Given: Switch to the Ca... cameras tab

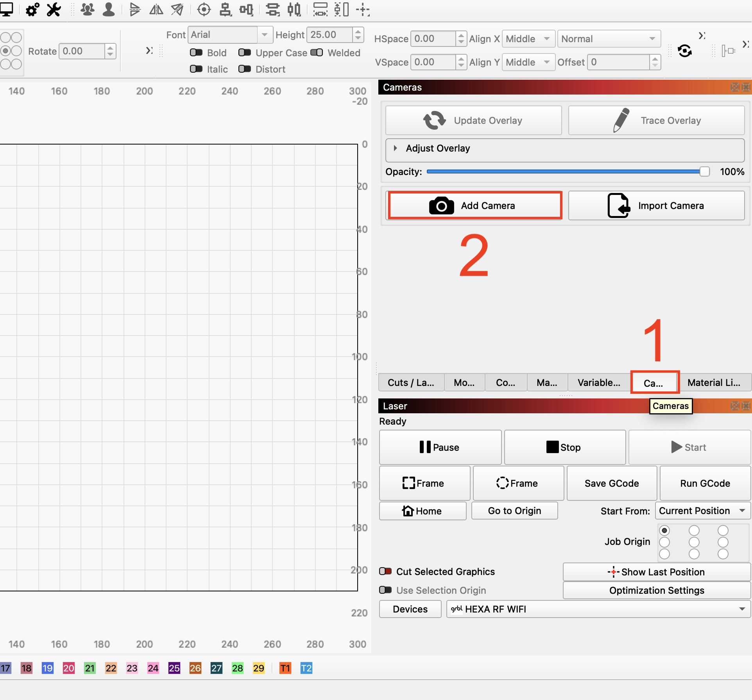Looking at the screenshot, I should (654, 383).
